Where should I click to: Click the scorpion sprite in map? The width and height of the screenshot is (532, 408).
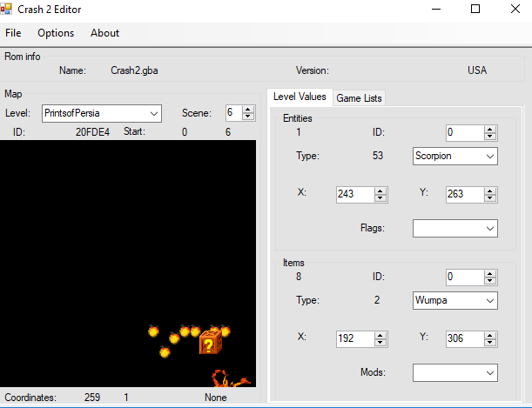tap(230, 378)
